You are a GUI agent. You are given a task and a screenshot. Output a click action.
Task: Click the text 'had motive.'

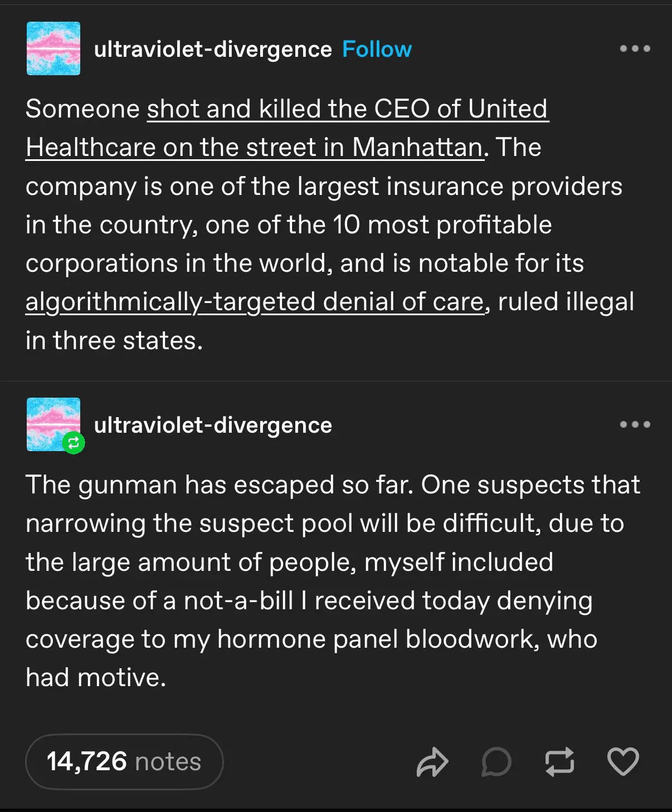point(96,678)
